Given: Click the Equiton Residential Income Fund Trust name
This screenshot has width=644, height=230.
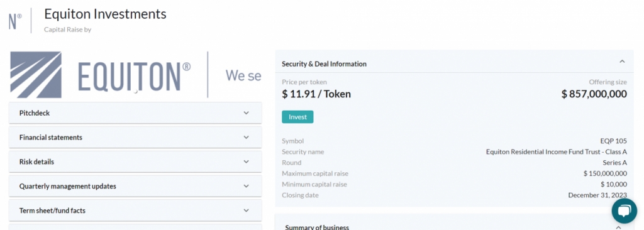Looking at the screenshot, I should (x=557, y=152).
